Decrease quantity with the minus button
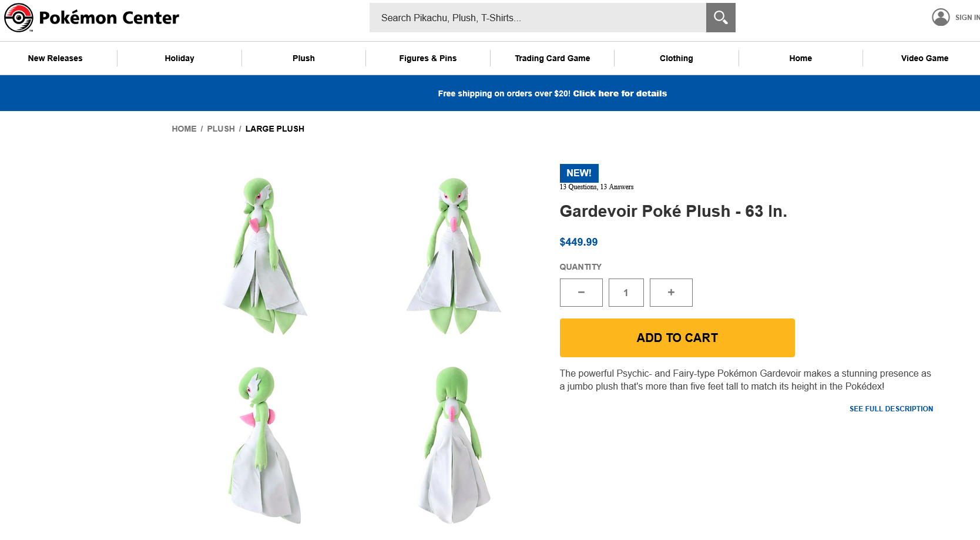 coord(581,293)
